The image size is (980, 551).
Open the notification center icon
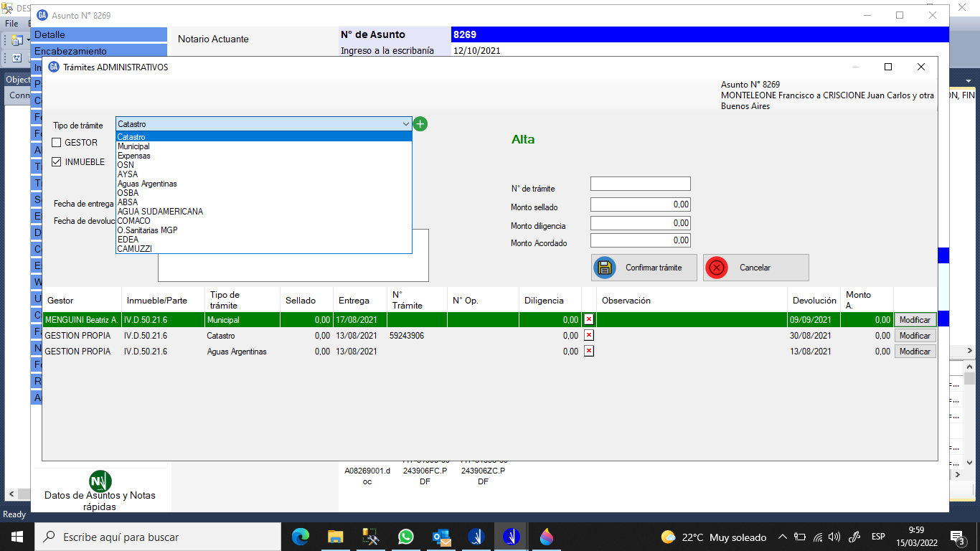tap(956, 536)
